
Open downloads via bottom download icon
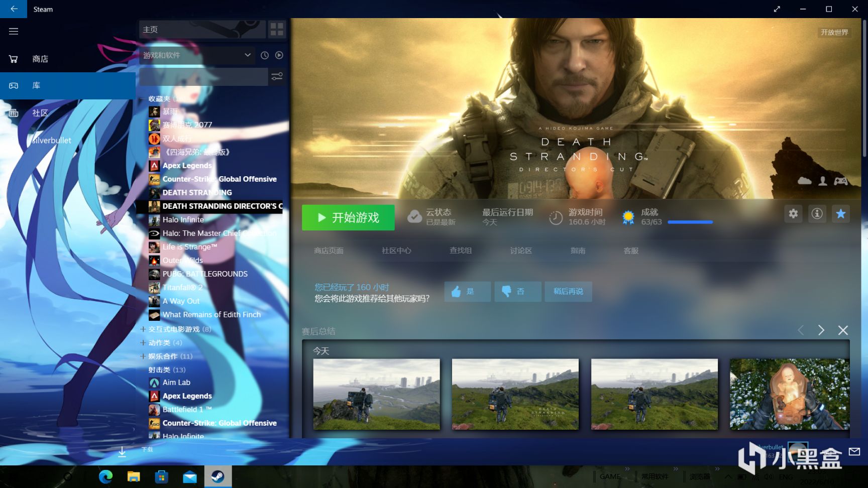click(122, 451)
